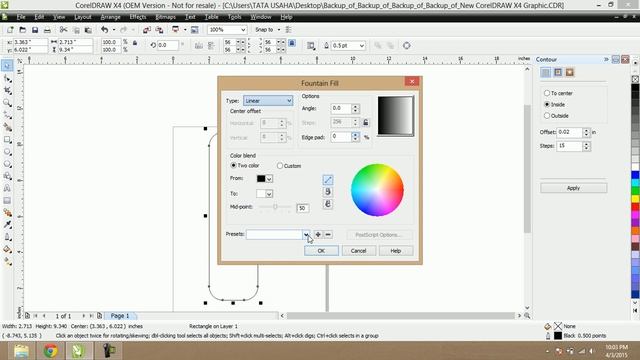Remove a preset with the minus button
Screen dimensions: 640x360
tap(328, 234)
